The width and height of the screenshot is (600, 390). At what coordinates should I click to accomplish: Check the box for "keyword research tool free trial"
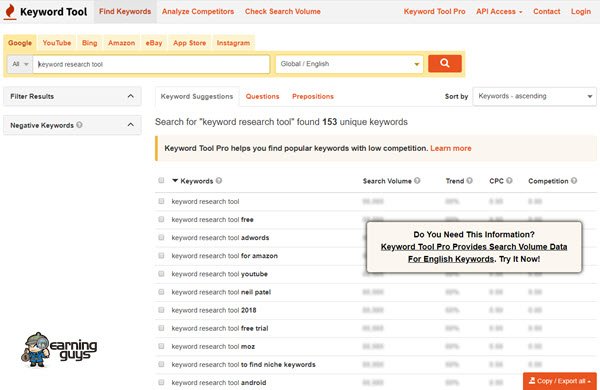(x=161, y=328)
